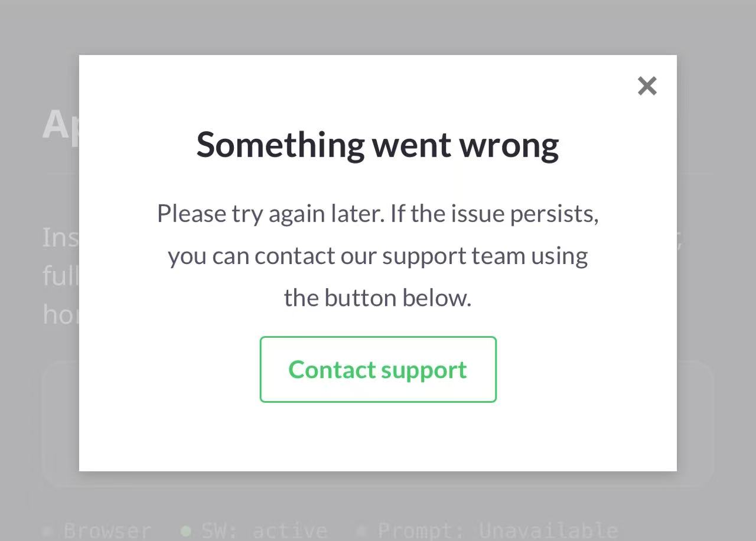Click the green dot beside SW: active
The height and width of the screenshot is (541, 756).
click(186, 531)
